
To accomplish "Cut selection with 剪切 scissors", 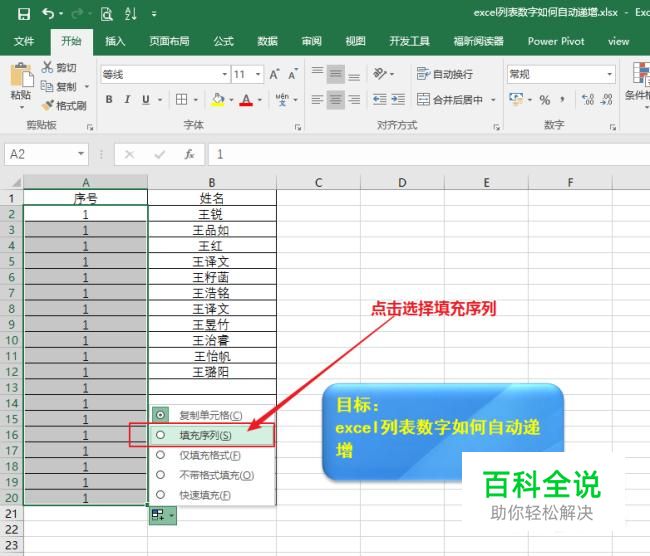I will click(x=58, y=67).
